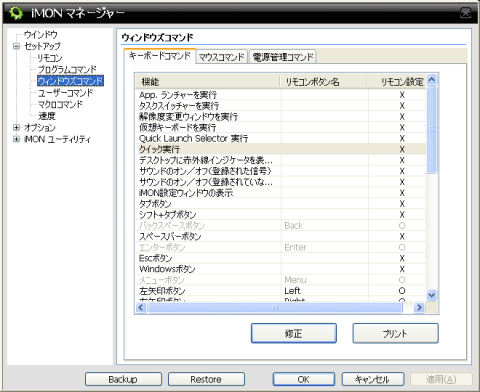Select row サウンドのオン/オフ(登録されていな…
The width and height of the screenshot is (480, 392).
[281, 182]
